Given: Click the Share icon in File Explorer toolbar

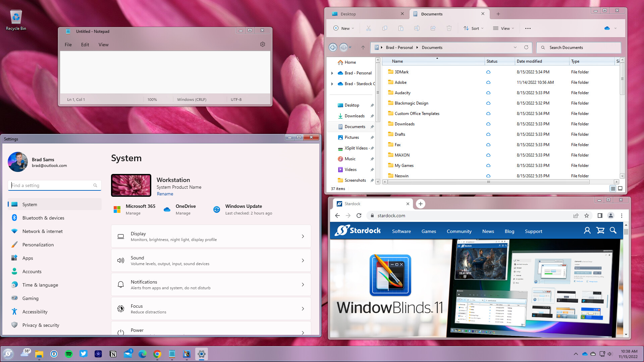Looking at the screenshot, I should pyautogui.click(x=433, y=28).
